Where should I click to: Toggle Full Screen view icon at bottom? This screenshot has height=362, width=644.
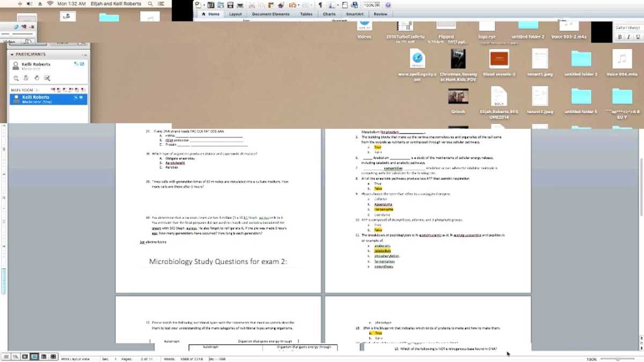pyautogui.click(x=53, y=357)
